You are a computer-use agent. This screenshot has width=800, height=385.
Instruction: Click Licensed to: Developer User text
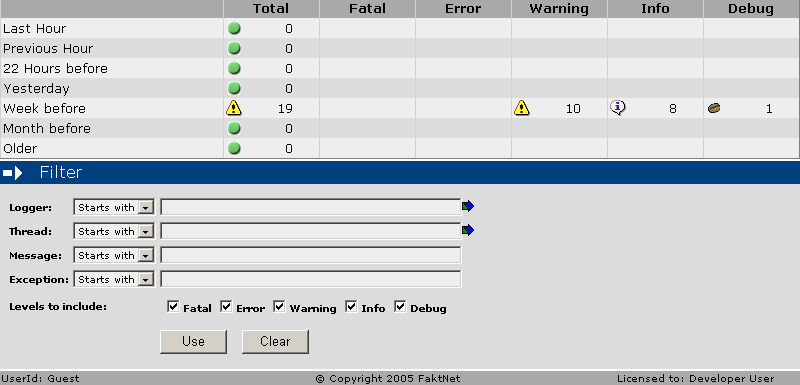[x=696, y=378]
